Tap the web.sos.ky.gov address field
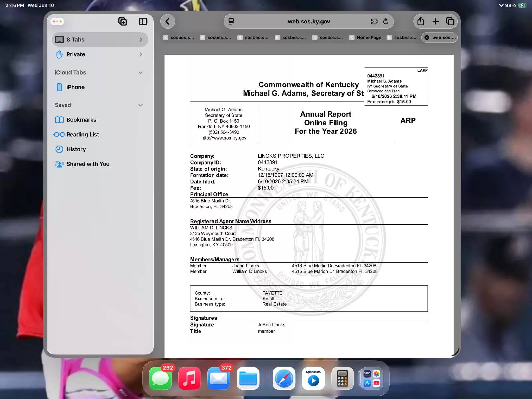 pyautogui.click(x=309, y=22)
